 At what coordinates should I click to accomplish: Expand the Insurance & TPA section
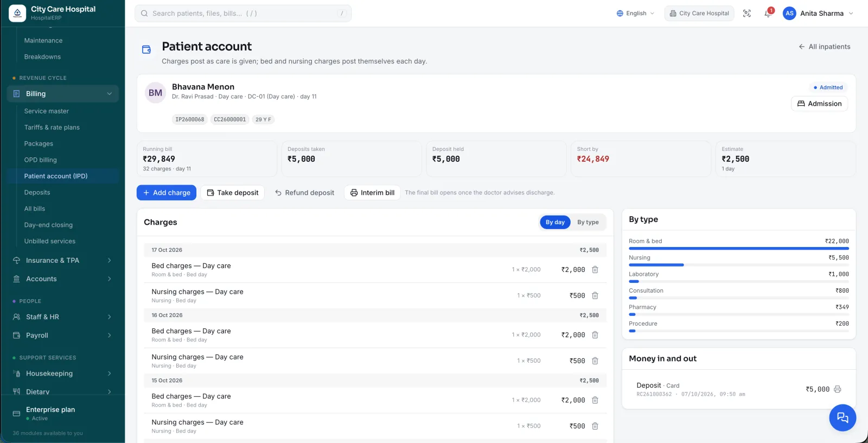coord(63,261)
